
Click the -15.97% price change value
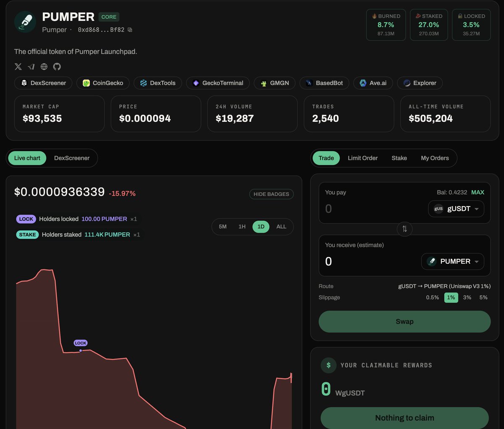pos(122,194)
